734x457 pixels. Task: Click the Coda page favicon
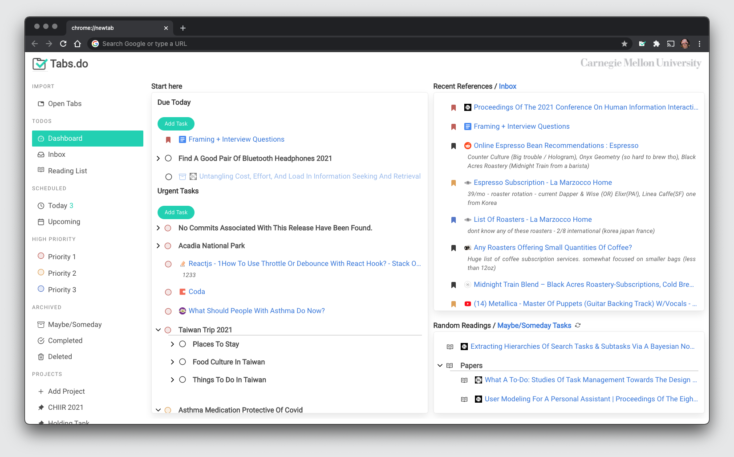182,291
